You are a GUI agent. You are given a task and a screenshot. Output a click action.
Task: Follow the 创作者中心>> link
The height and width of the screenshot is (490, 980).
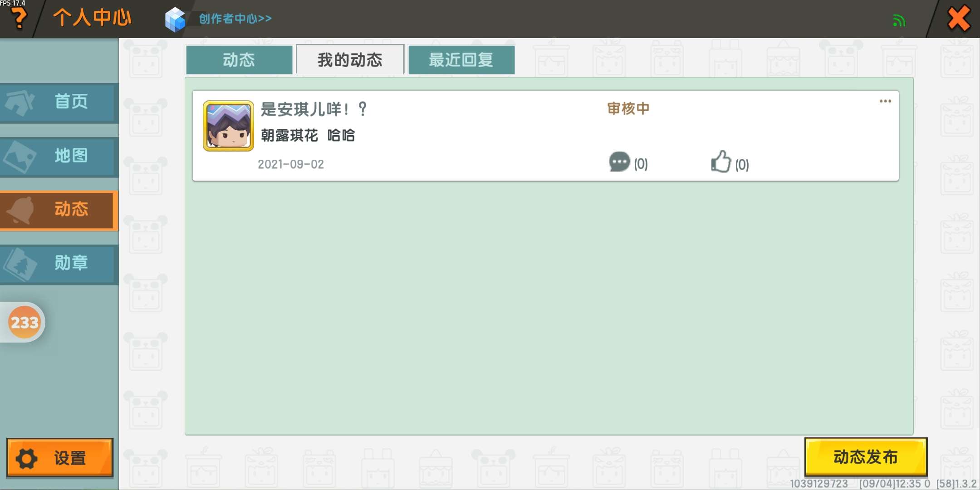point(235,19)
